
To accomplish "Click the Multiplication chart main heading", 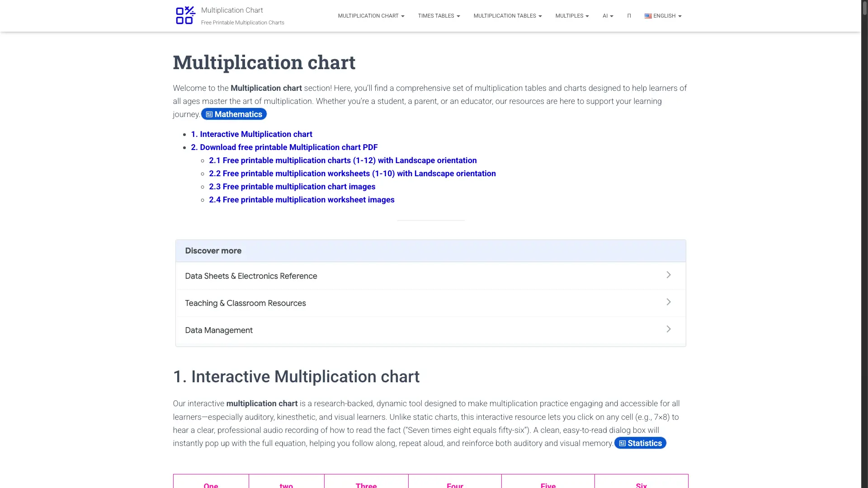I will pyautogui.click(x=264, y=62).
